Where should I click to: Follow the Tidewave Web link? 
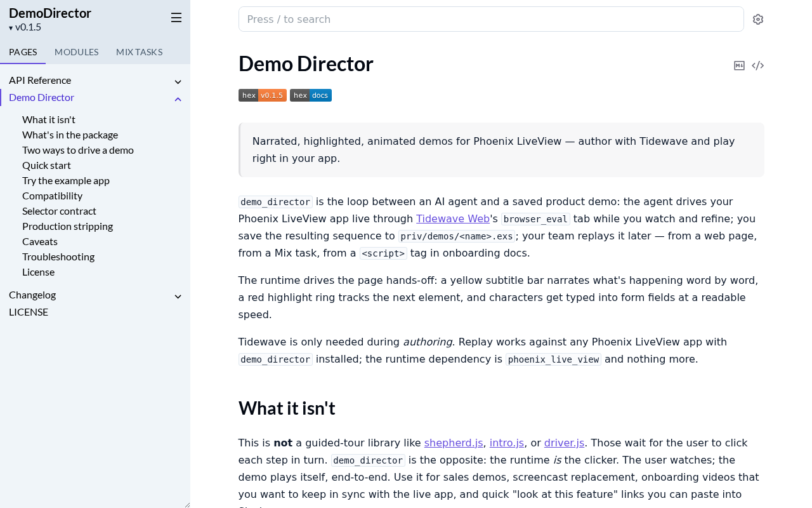[453, 218]
